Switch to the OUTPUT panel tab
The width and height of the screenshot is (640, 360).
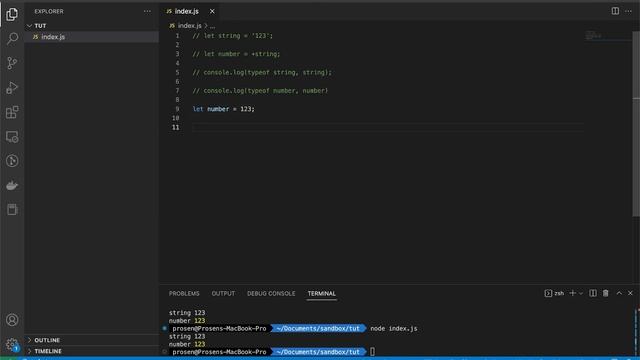point(223,293)
